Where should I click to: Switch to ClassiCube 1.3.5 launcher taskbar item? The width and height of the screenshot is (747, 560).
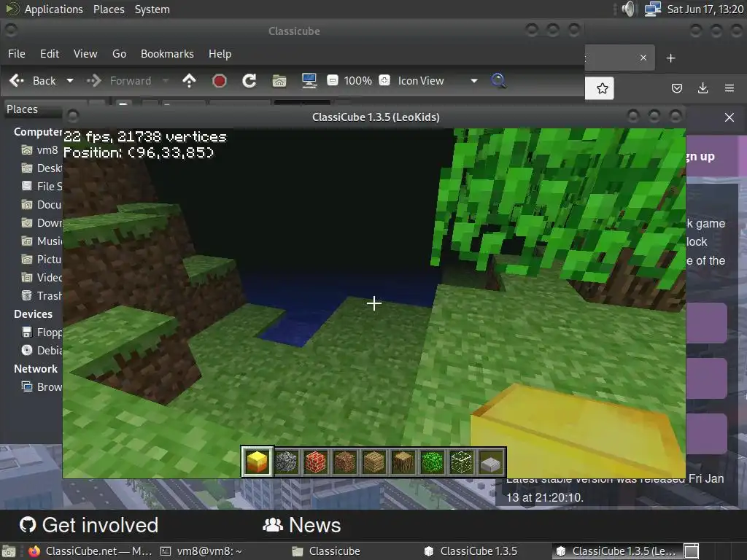coord(471,551)
